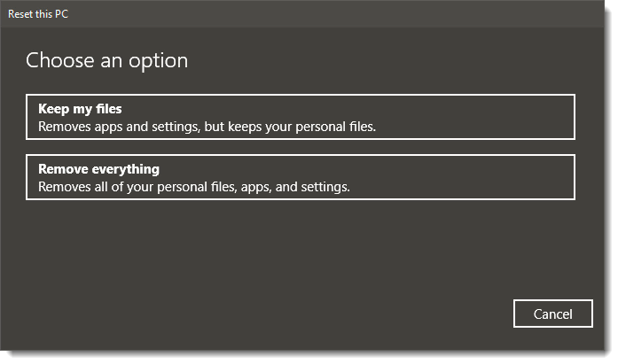Click the Choose an option heading
The height and width of the screenshot is (364, 618).
click(106, 60)
